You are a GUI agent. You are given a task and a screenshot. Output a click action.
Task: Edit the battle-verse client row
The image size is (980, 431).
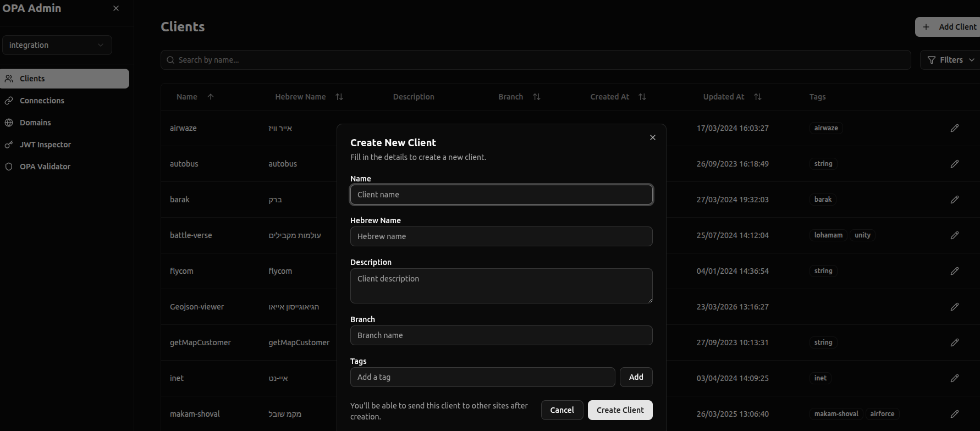pos(955,235)
